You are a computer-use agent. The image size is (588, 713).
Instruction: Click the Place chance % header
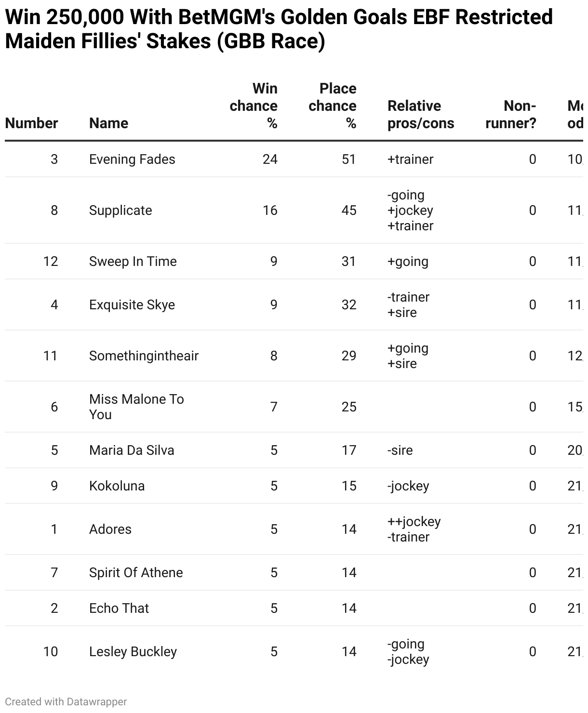(333, 106)
